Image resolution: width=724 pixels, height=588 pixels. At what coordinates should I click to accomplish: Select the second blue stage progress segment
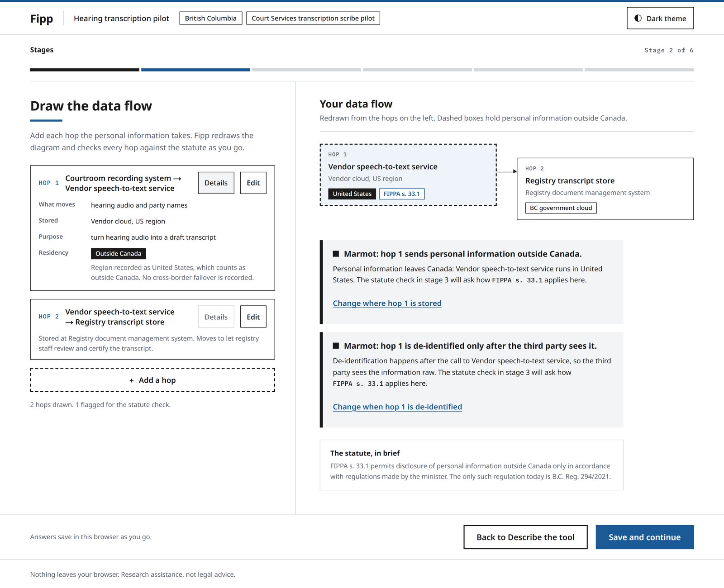pyautogui.click(x=195, y=70)
